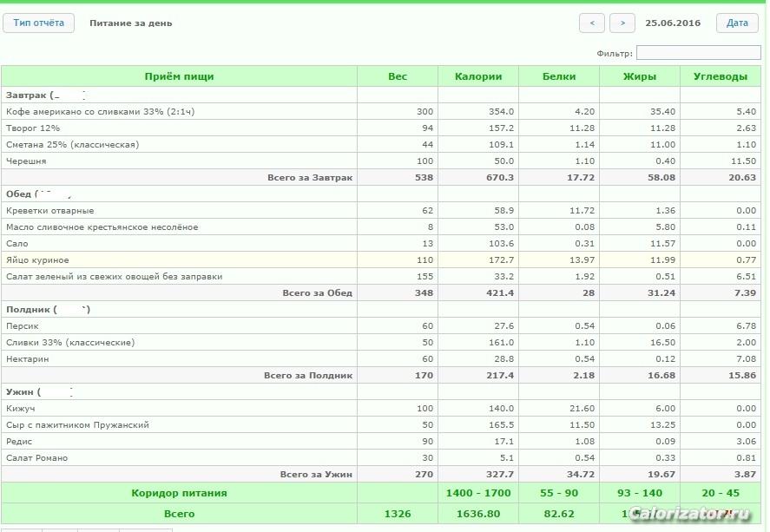This screenshot has height=532, width=770.
Task: Select the Редис food row
Action: [x=381, y=441]
